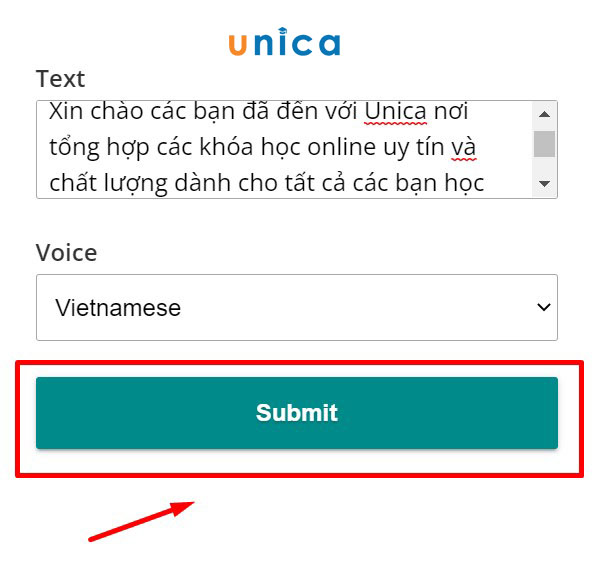This screenshot has height=568, width=596.
Task: Select the Vietnamese value in the Voice selector
Action: click(118, 307)
